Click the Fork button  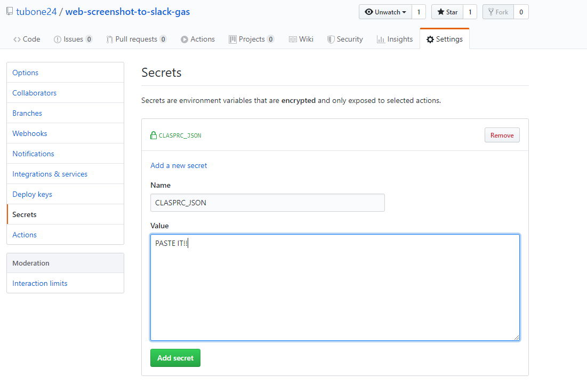pyautogui.click(x=498, y=12)
